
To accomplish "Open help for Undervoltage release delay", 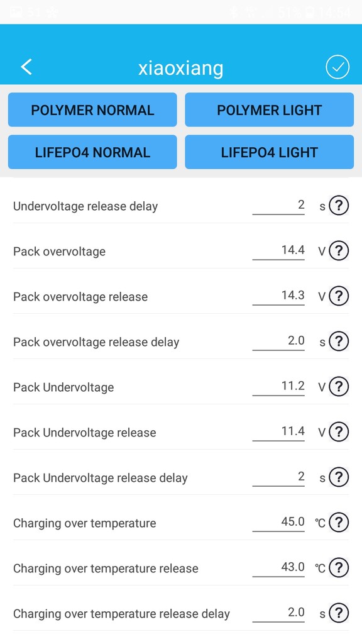I will tap(339, 205).
